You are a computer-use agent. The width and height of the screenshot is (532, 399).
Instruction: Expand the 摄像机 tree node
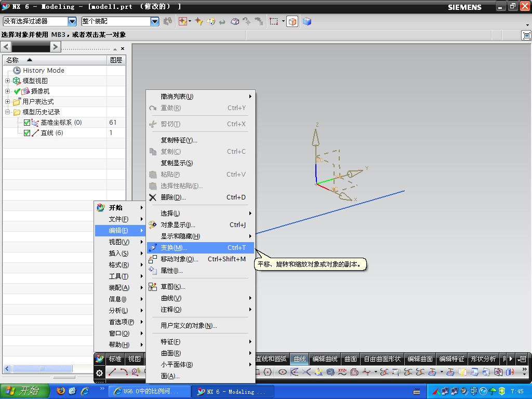(x=7, y=91)
